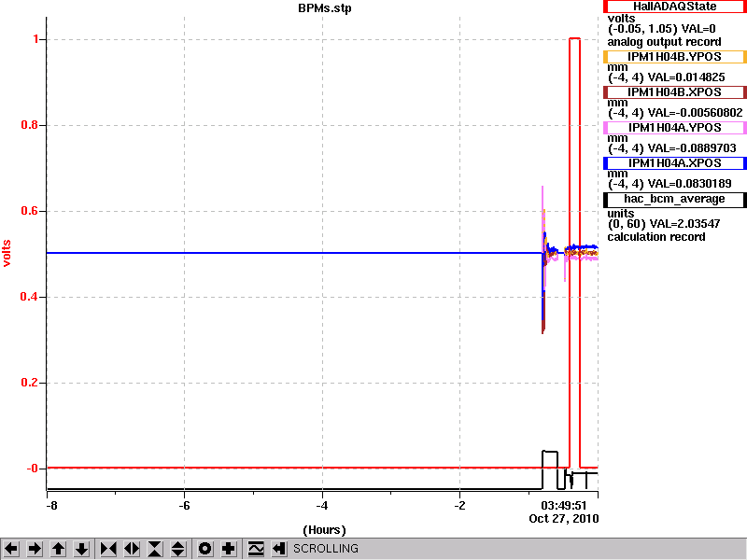Click the y-axis tick label 0.4
The height and width of the screenshot is (560, 747).
[30, 297]
